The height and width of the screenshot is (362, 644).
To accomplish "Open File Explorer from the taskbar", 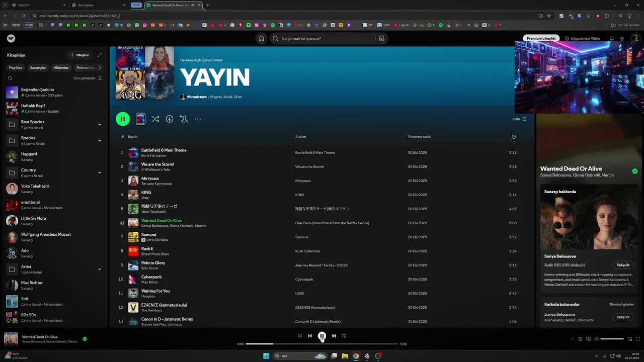I will click(x=345, y=356).
